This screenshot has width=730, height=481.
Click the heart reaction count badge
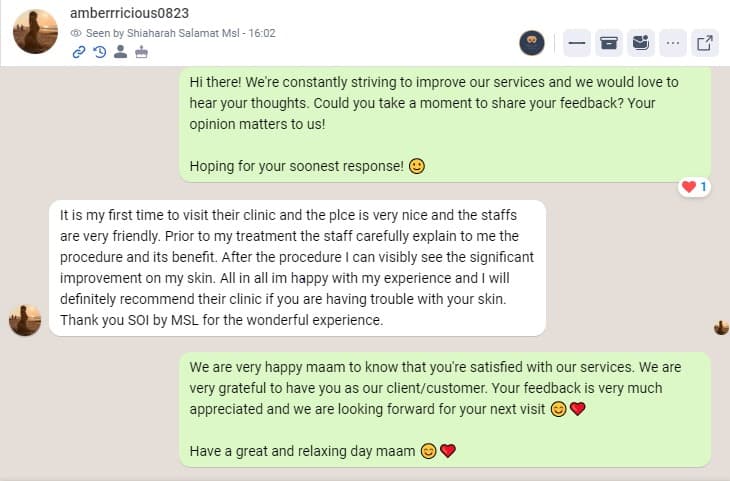(694, 187)
